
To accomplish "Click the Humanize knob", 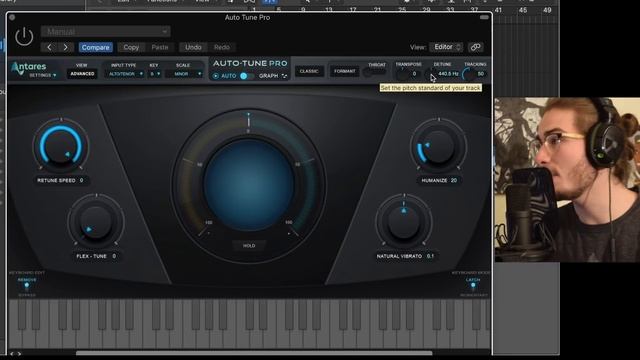I will [x=438, y=146].
